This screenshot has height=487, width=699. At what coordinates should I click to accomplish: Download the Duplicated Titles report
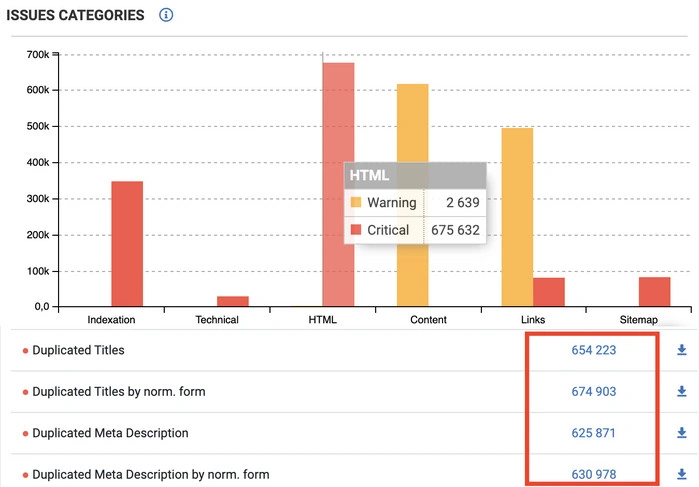click(x=682, y=350)
